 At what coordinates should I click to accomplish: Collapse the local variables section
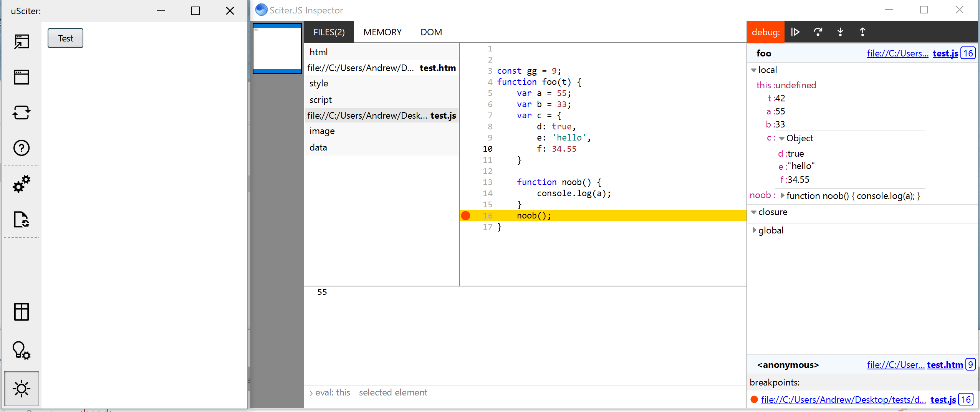pyautogui.click(x=754, y=70)
